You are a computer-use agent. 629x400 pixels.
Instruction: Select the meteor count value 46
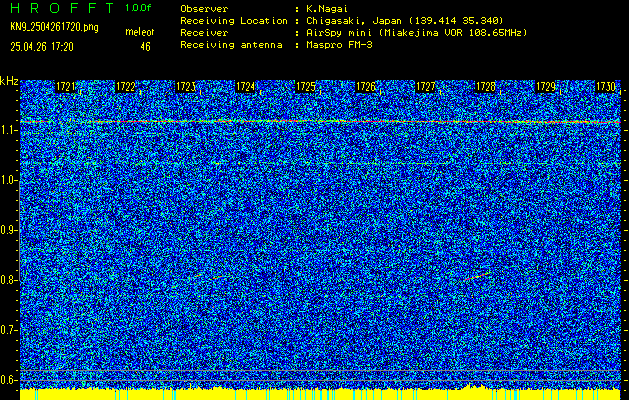coord(145,47)
